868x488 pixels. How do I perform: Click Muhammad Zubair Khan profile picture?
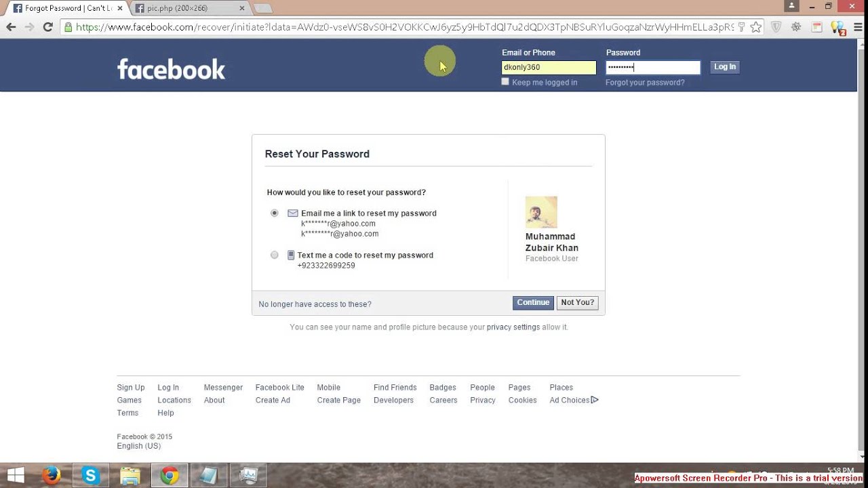click(x=541, y=212)
